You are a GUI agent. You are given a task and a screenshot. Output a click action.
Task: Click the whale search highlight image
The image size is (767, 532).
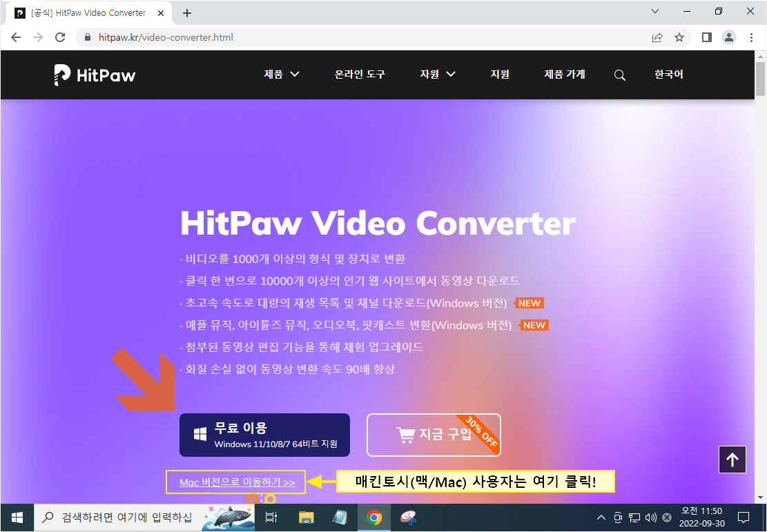(x=229, y=518)
